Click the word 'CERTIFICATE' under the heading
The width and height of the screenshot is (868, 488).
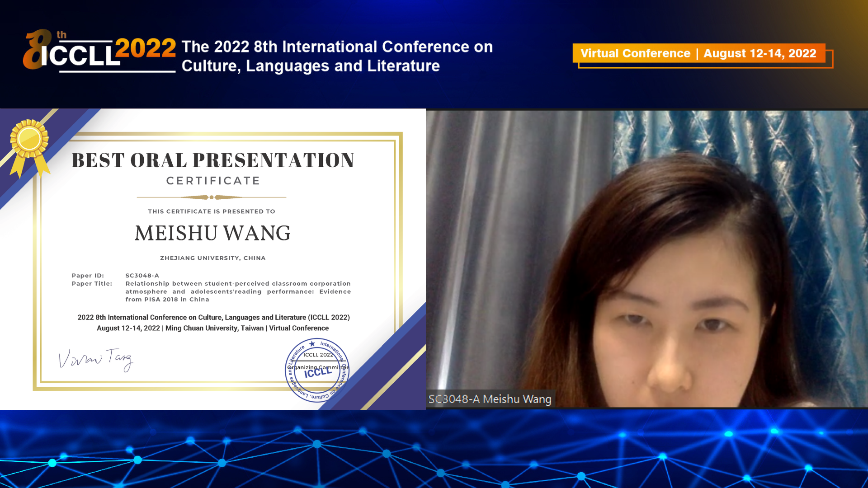coord(213,181)
